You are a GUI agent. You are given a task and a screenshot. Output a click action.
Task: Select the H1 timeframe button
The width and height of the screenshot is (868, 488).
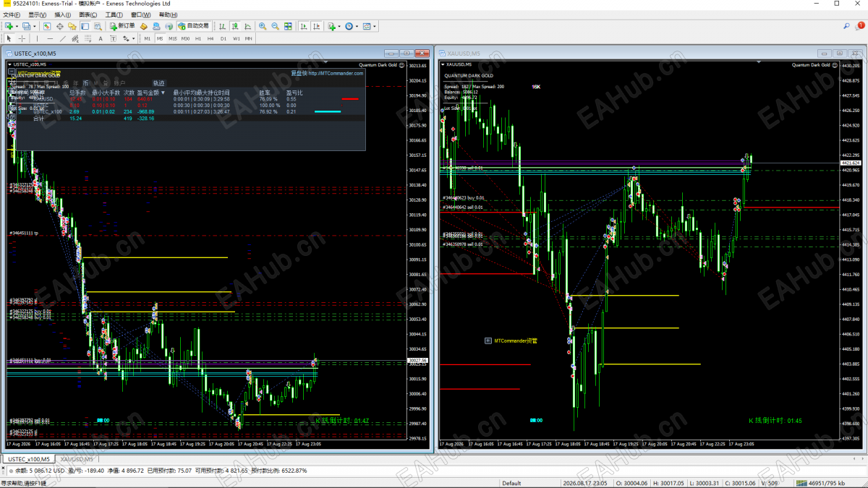[x=198, y=38]
